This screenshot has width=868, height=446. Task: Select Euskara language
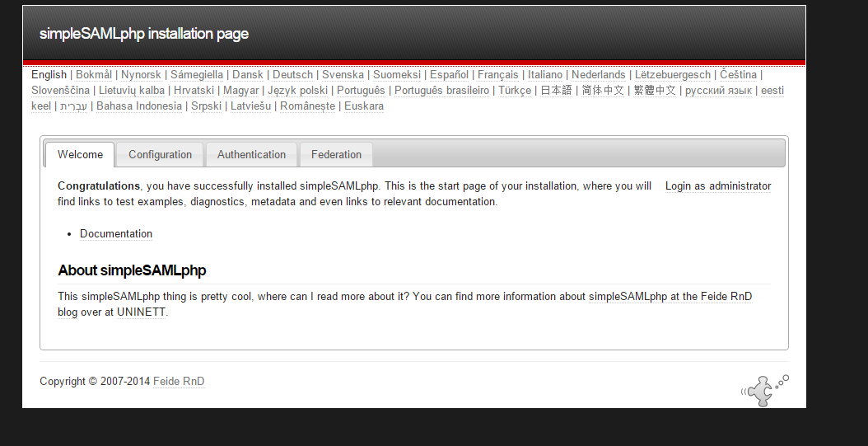(364, 106)
